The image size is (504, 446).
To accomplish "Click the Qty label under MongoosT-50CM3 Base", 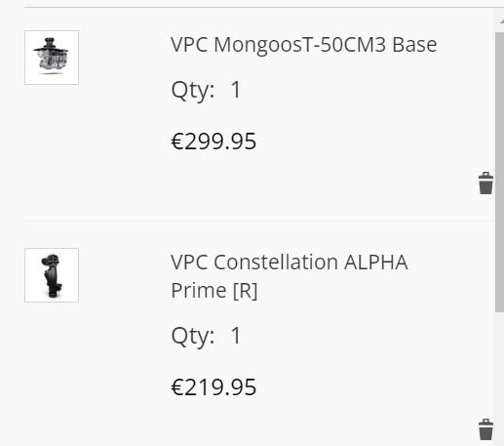I will coord(193,91).
